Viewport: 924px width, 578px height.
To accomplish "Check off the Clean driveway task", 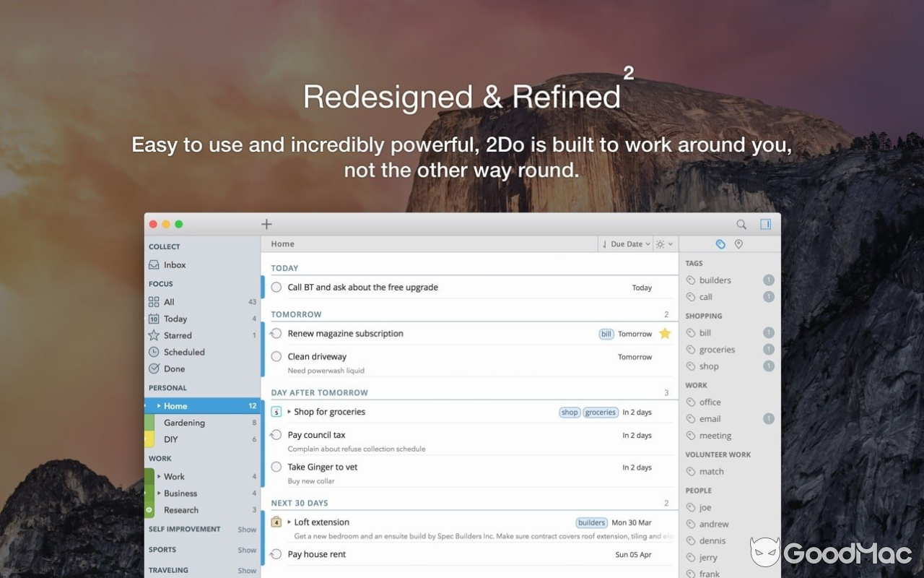I will click(x=276, y=356).
